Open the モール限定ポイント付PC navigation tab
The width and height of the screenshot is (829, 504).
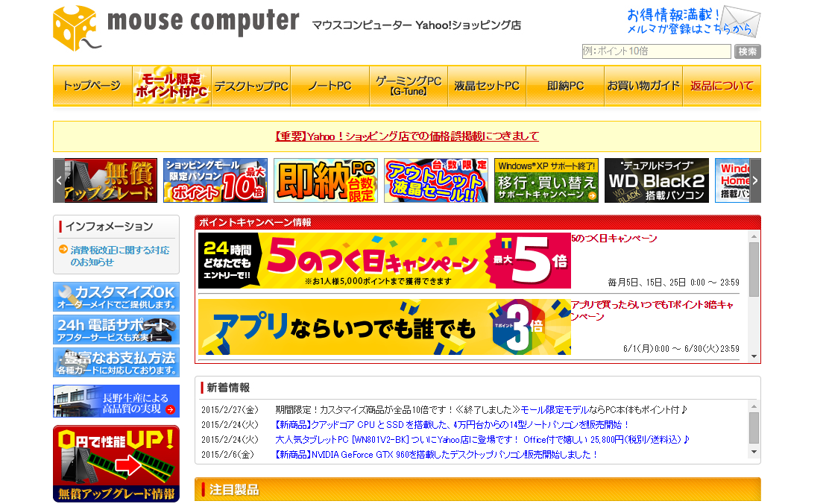coord(171,86)
